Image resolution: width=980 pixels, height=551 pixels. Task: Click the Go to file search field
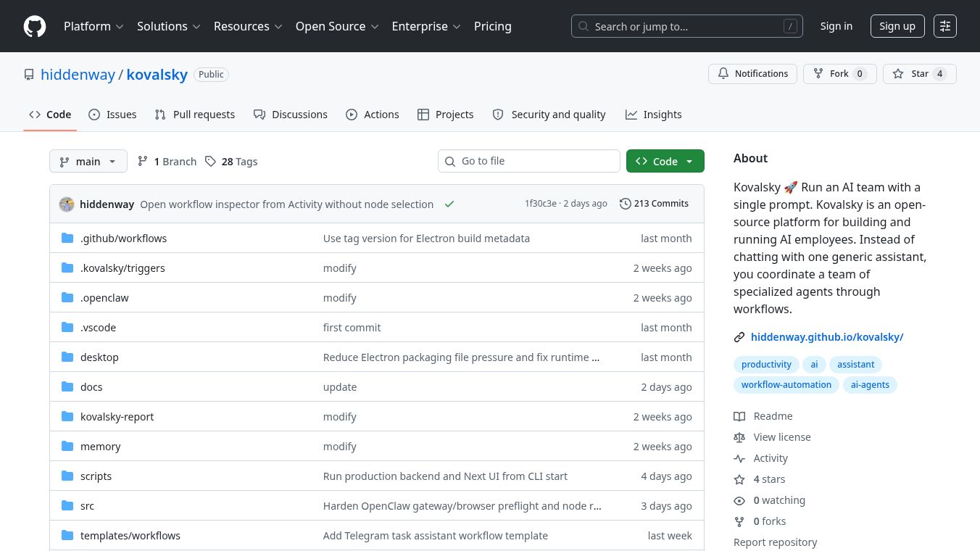(529, 161)
